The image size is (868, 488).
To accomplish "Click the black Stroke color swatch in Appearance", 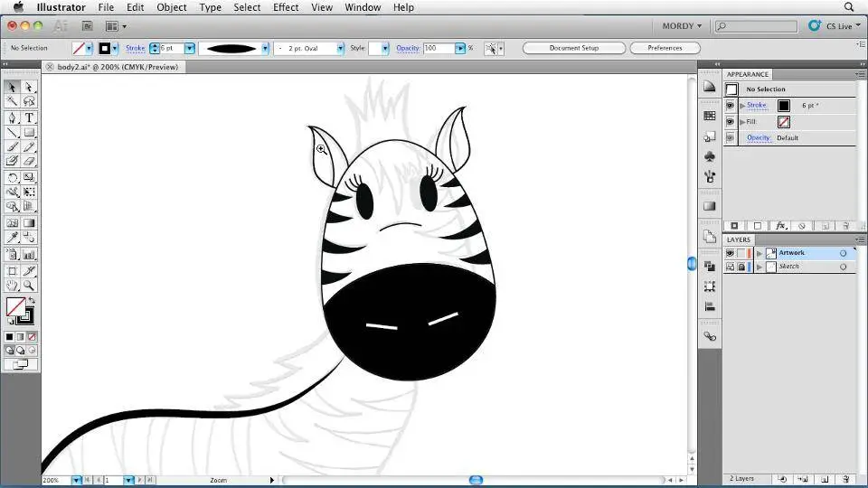I will coord(783,106).
